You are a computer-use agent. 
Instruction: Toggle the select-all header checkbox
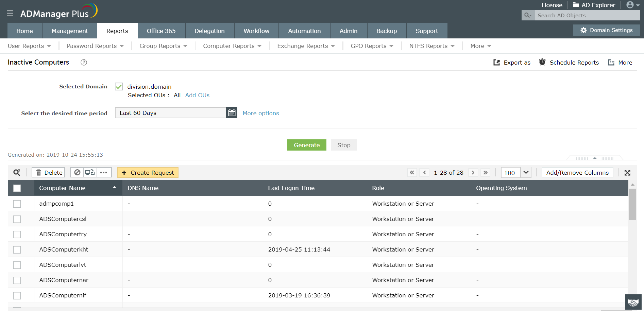(x=17, y=188)
